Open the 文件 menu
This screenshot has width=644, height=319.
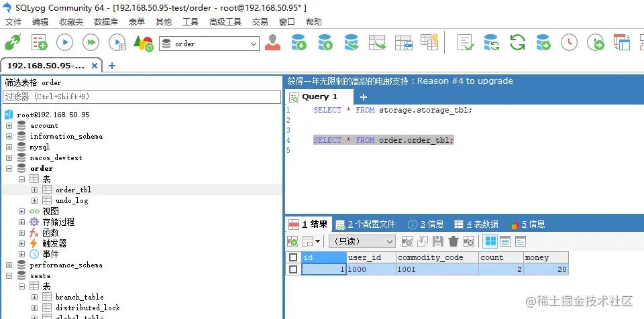(x=13, y=22)
